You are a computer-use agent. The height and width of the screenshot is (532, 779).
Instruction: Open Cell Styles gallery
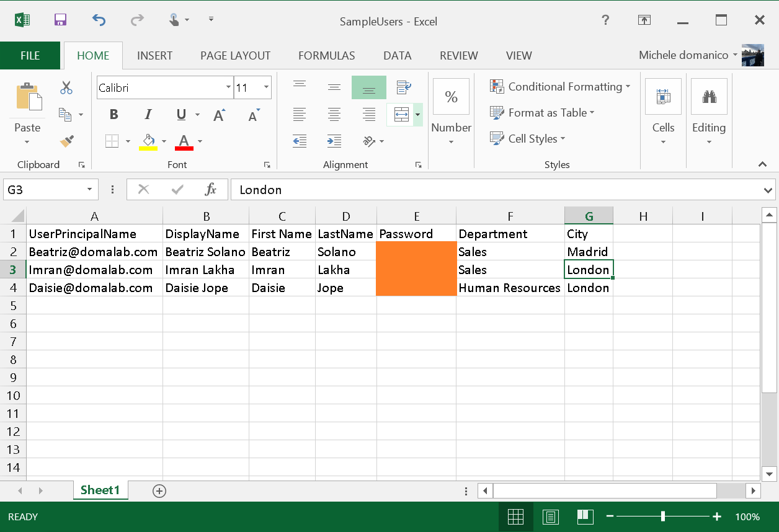(528, 138)
